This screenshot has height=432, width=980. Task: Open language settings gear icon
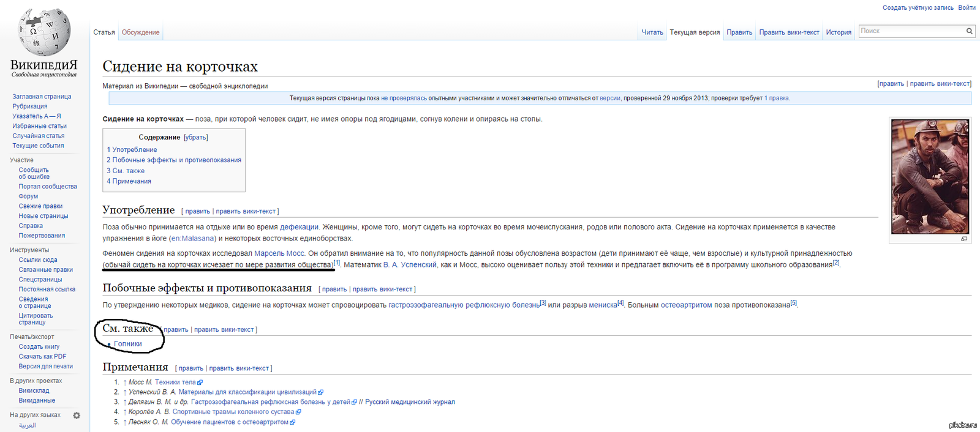(x=77, y=415)
